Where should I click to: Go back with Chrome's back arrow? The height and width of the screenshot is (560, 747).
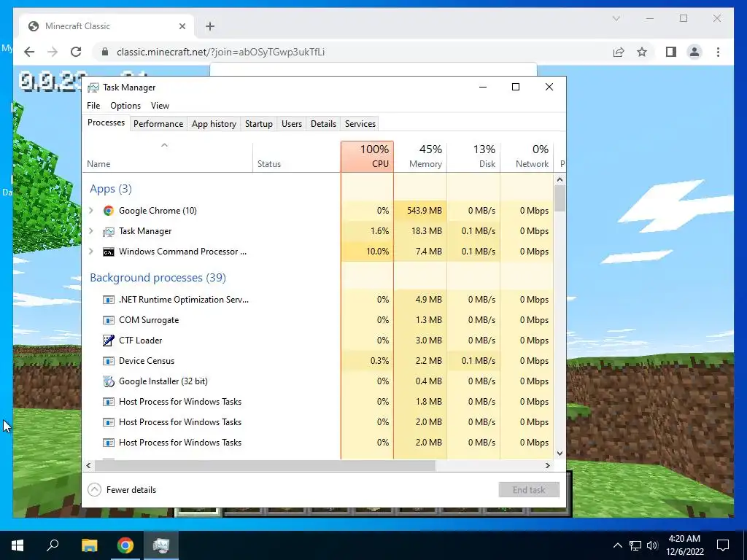(x=29, y=52)
